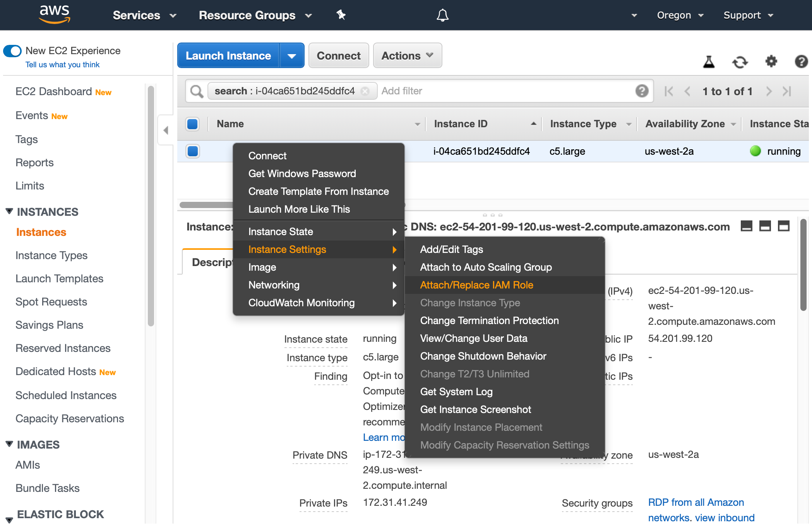Click the Connect button
This screenshot has height=529, width=812.
tap(338, 55)
